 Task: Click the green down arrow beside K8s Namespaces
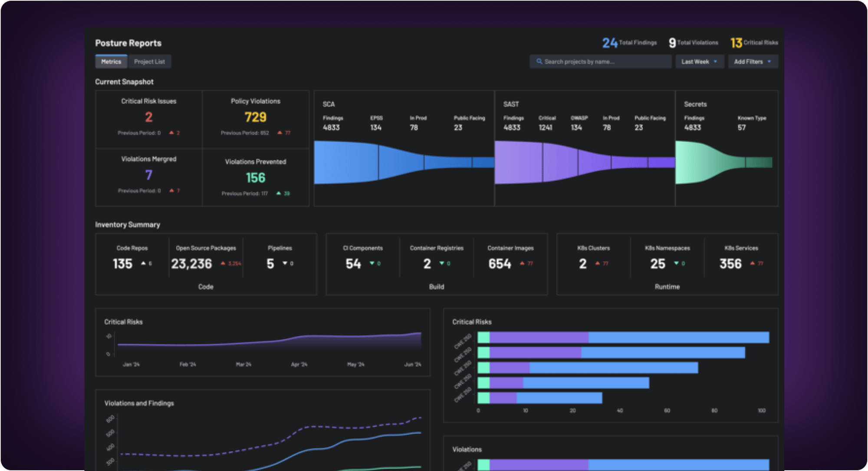click(x=676, y=263)
